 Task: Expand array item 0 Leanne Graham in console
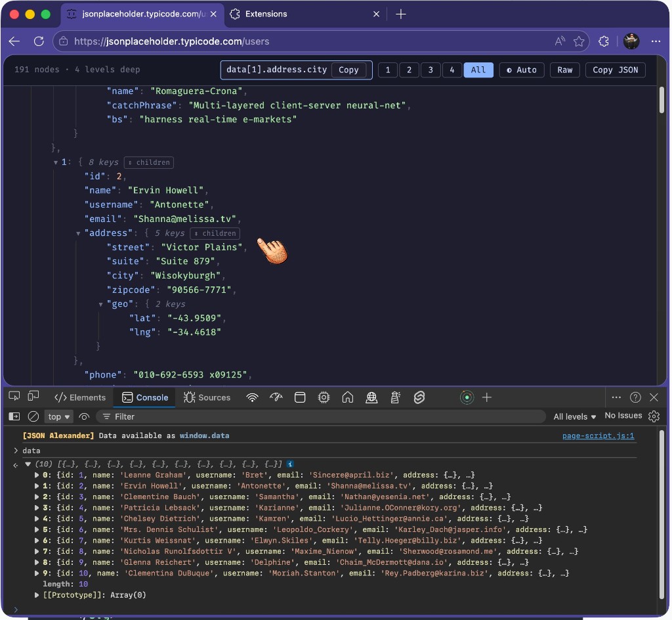37,475
